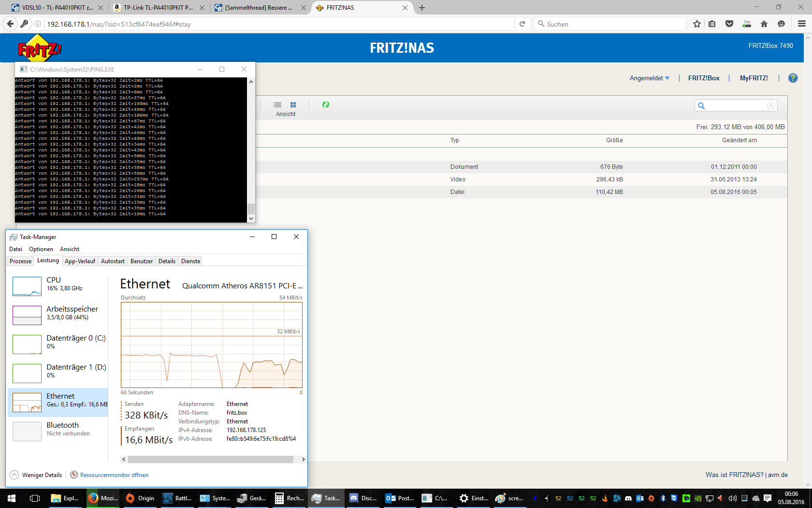Collapse Task-Manager with Weniger Details
Image resolution: width=812 pixels, height=508 pixels.
tap(36, 475)
